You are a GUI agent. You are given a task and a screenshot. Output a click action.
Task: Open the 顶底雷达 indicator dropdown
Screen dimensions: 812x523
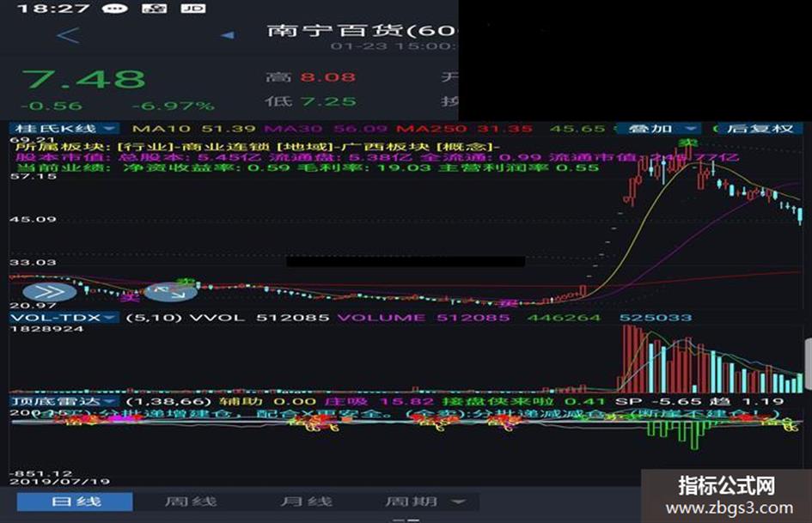tap(64, 401)
